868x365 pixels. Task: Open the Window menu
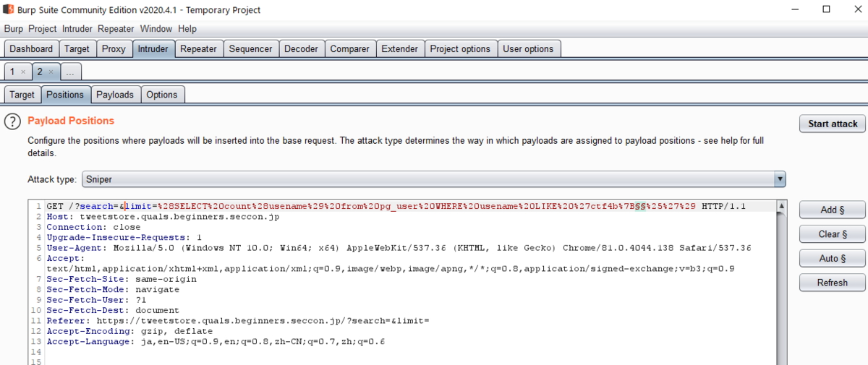click(156, 29)
